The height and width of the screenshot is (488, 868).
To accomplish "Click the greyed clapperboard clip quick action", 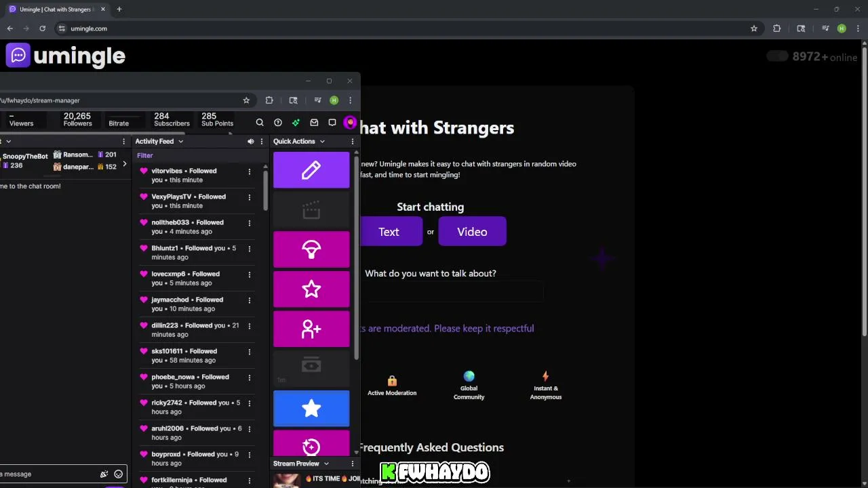I will tap(311, 210).
